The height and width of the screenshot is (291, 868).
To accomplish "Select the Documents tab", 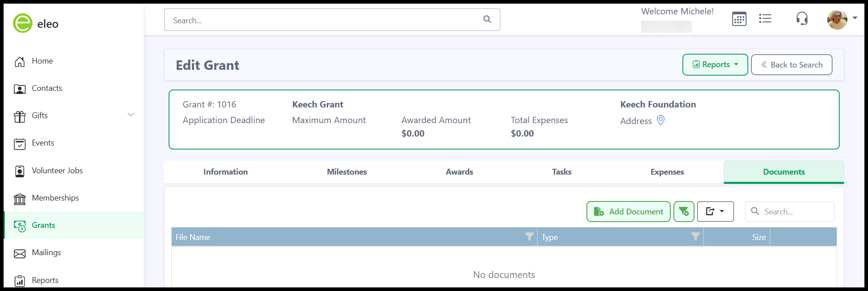I will point(784,172).
